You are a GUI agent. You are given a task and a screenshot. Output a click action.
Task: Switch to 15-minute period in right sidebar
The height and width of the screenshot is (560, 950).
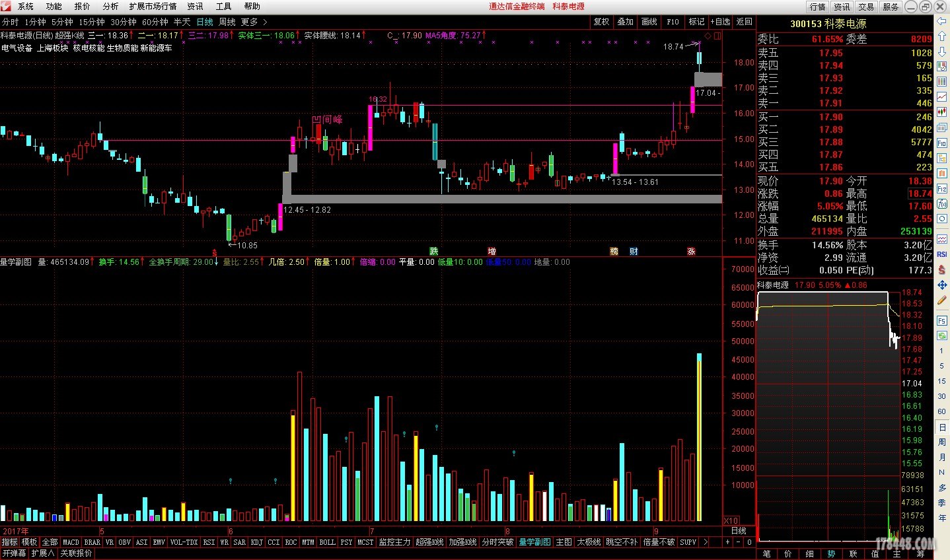(941, 381)
